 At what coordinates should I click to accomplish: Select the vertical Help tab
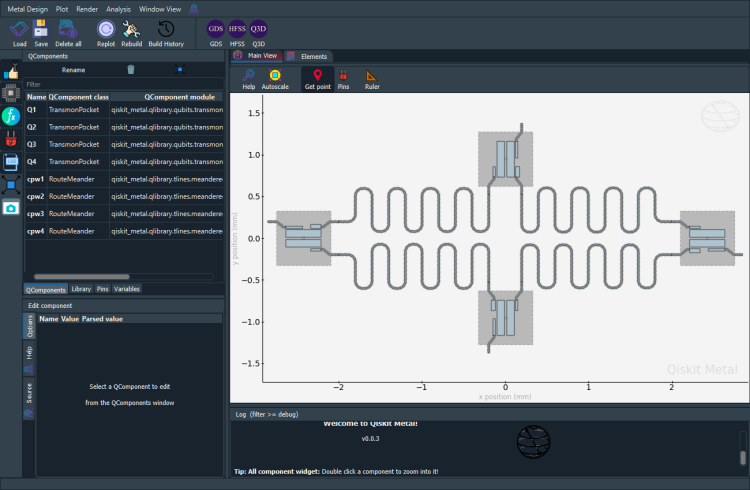click(29, 358)
